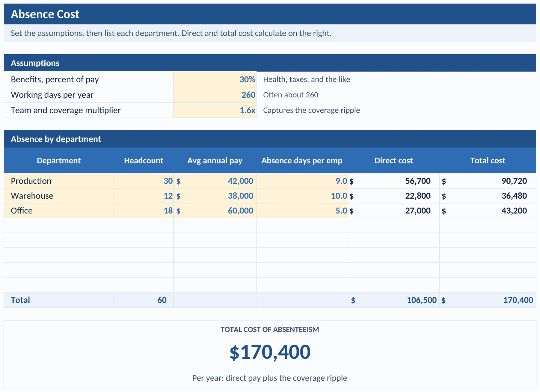Select the 'Production' department cell
This screenshot has height=392, width=540.
(59, 181)
